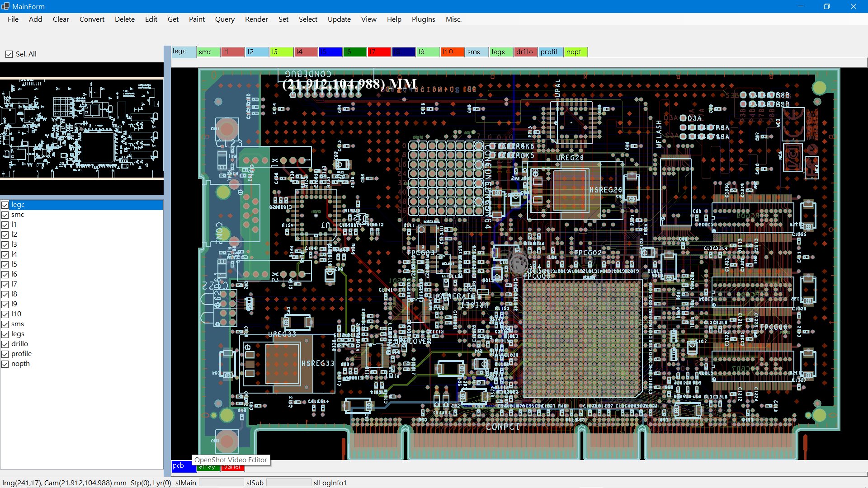Open the Convert menu
Screen dimensions: 868x488
point(92,19)
